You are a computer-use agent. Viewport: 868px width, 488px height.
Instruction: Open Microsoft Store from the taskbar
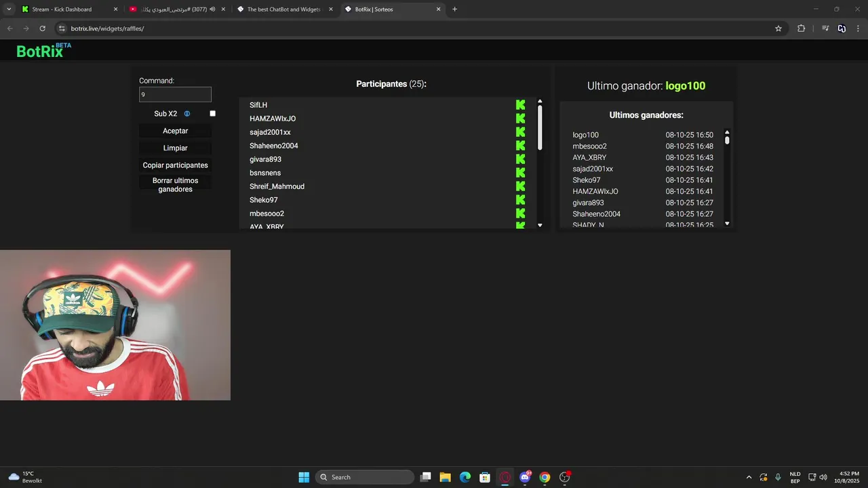pyautogui.click(x=485, y=477)
